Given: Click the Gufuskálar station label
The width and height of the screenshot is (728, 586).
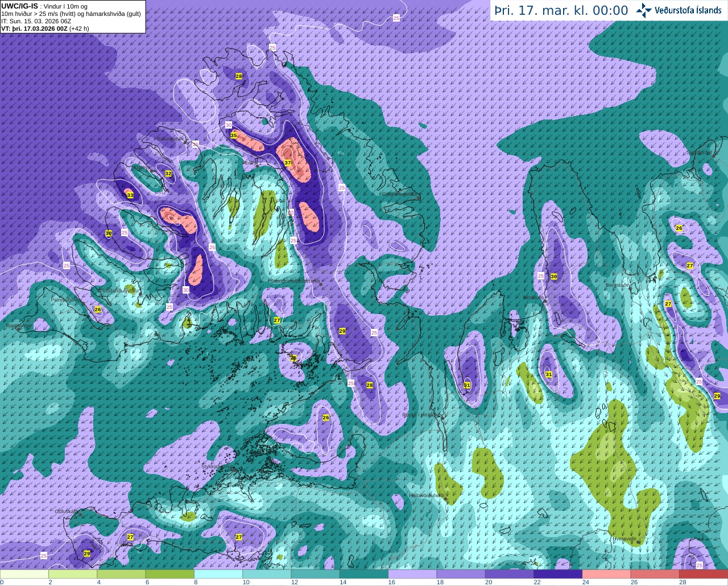Looking at the screenshot, I should [66, 511].
